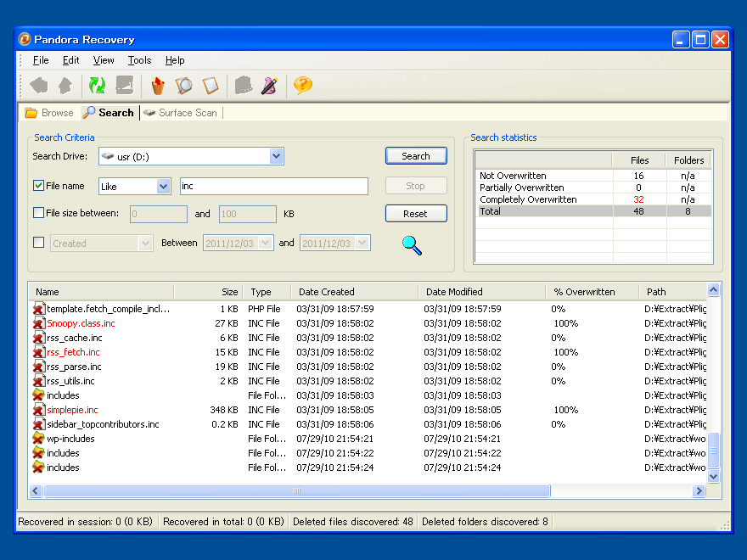747x560 pixels.
Task: Open the Like match-type dropdown
Action: point(163,186)
